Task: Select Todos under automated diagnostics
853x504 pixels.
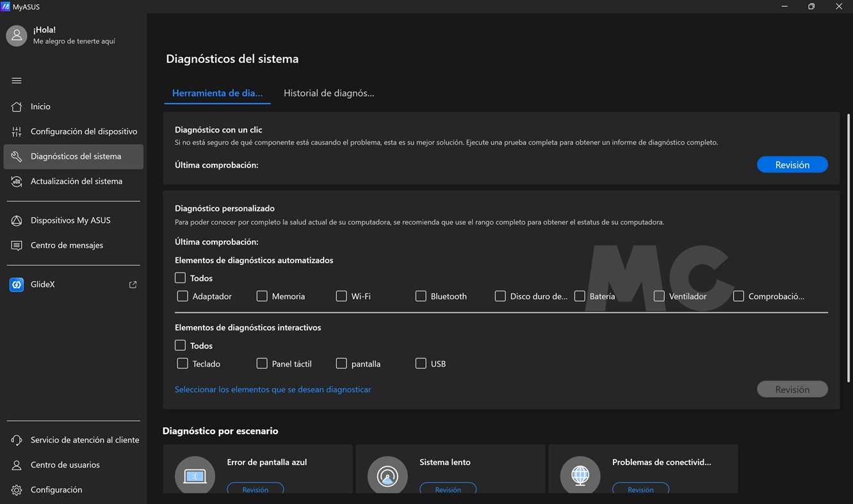Action: coord(181,278)
